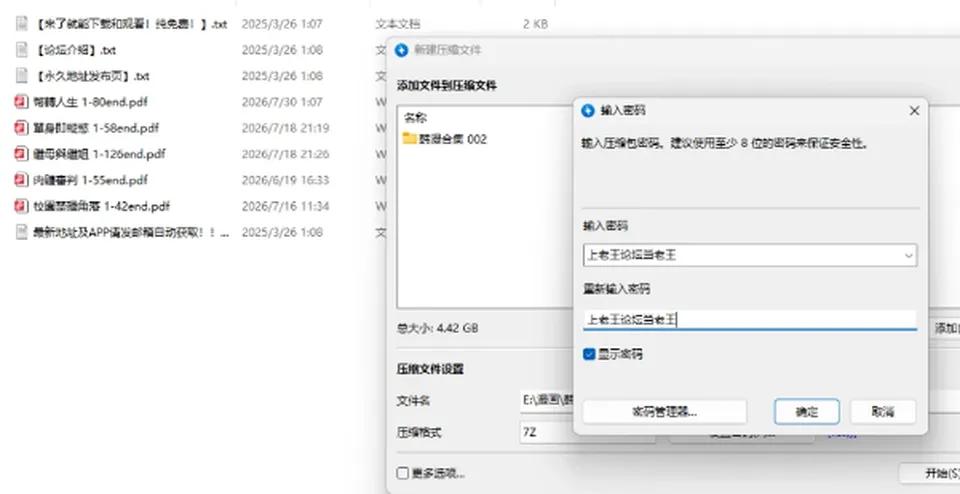Click the 文件名 path field starting E:\

pyautogui.click(x=547, y=400)
